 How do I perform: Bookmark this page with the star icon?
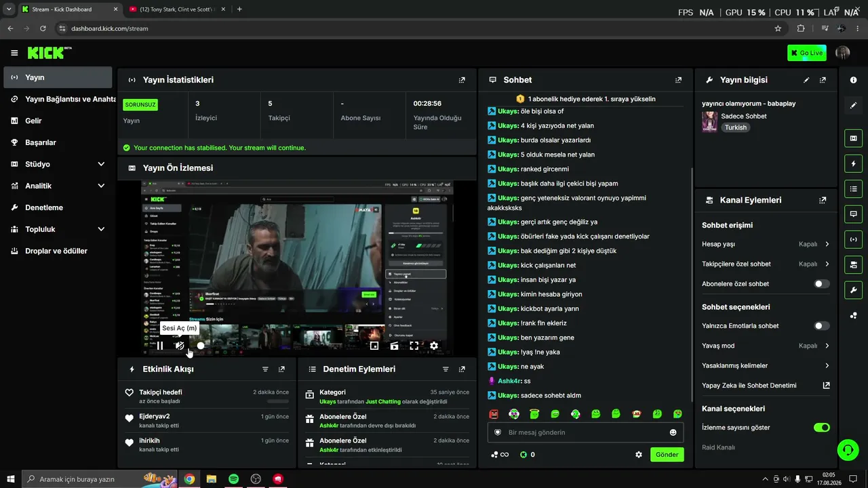(778, 28)
